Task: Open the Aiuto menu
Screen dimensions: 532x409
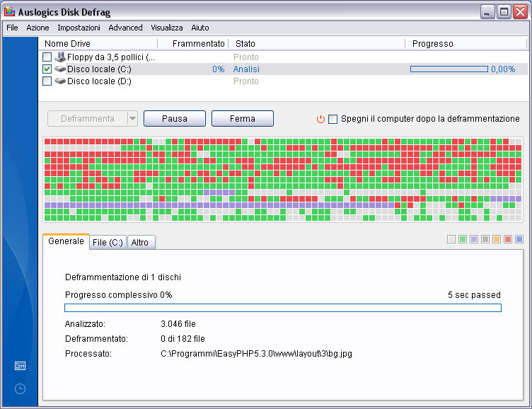Action: coord(199,28)
